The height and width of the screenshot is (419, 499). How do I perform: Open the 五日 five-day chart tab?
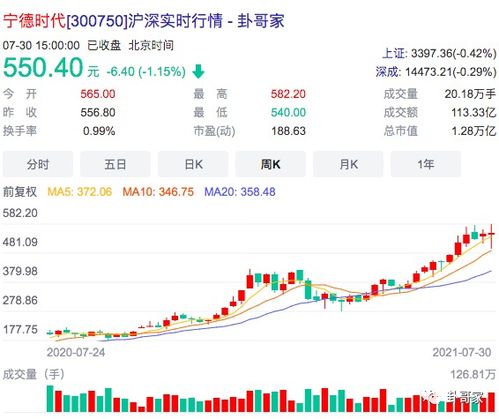point(115,164)
